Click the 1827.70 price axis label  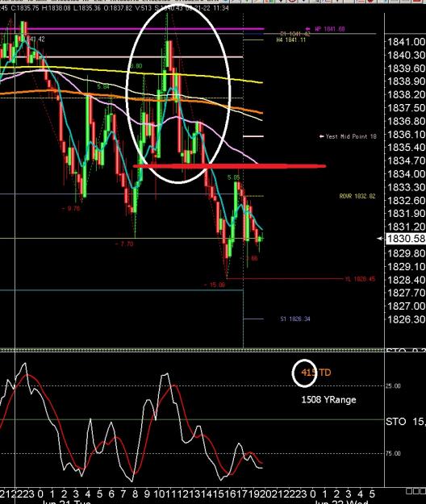(x=407, y=293)
